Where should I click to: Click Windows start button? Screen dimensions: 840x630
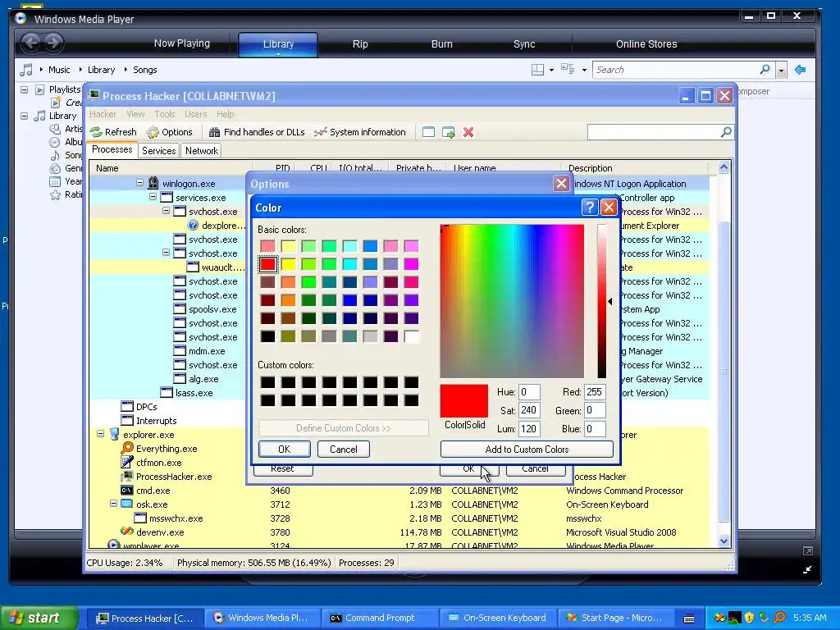point(39,618)
